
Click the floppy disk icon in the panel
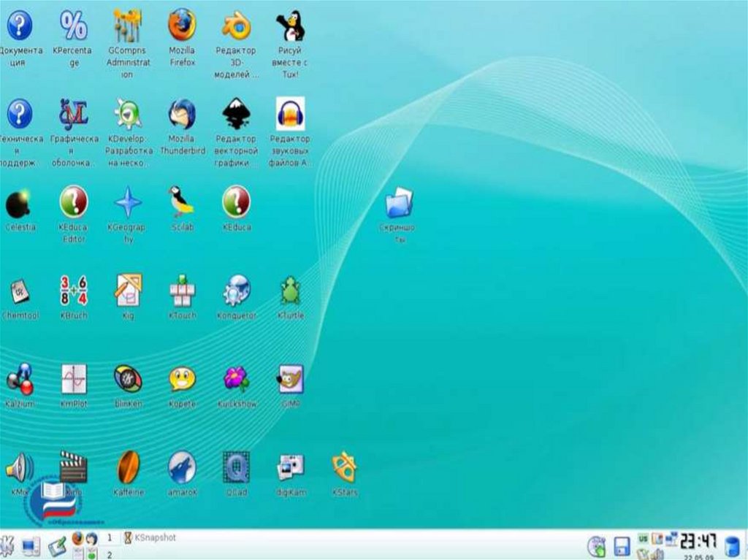click(622, 547)
